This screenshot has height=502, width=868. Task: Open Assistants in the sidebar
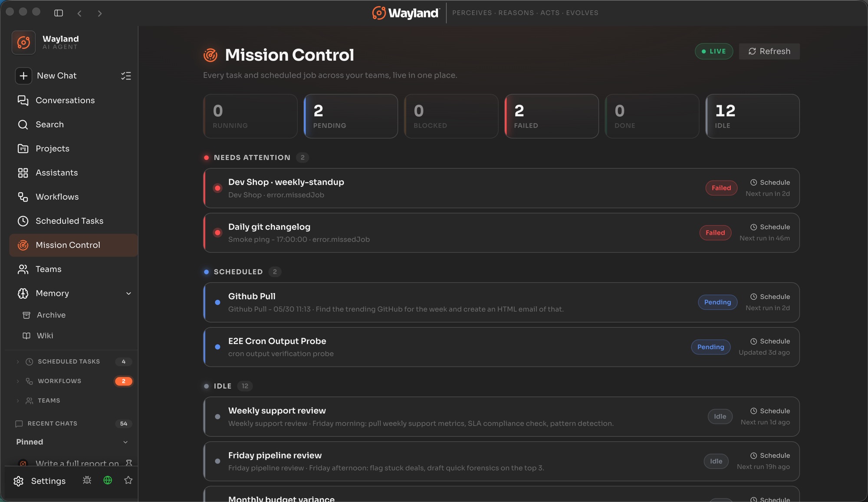(x=73, y=173)
